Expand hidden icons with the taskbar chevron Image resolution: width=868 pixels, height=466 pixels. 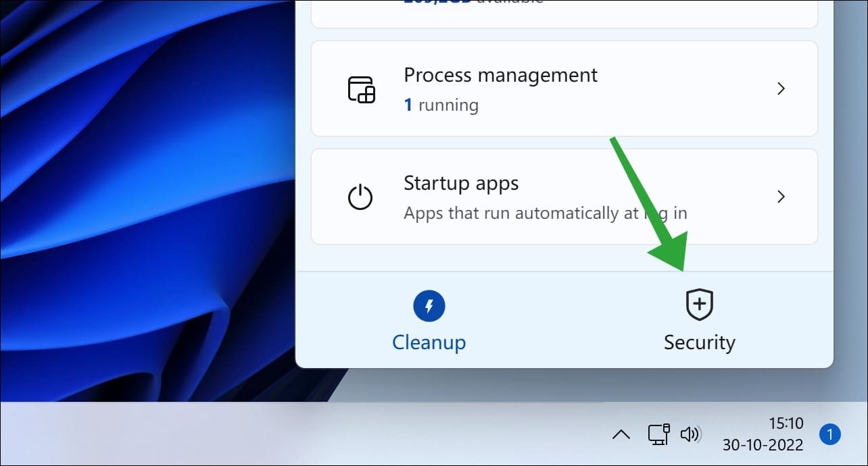click(622, 435)
